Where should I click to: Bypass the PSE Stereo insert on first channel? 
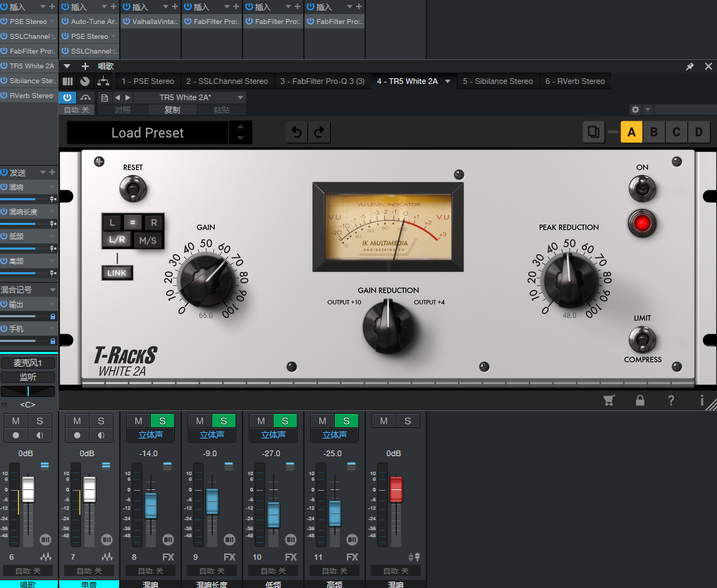[x=4, y=21]
